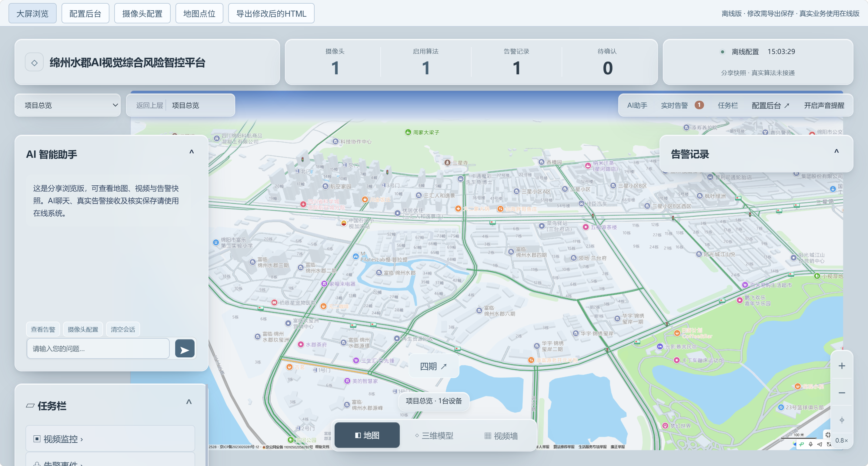
Task: Send the AI assistant question with arrow button
Action: click(x=185, y=349)
